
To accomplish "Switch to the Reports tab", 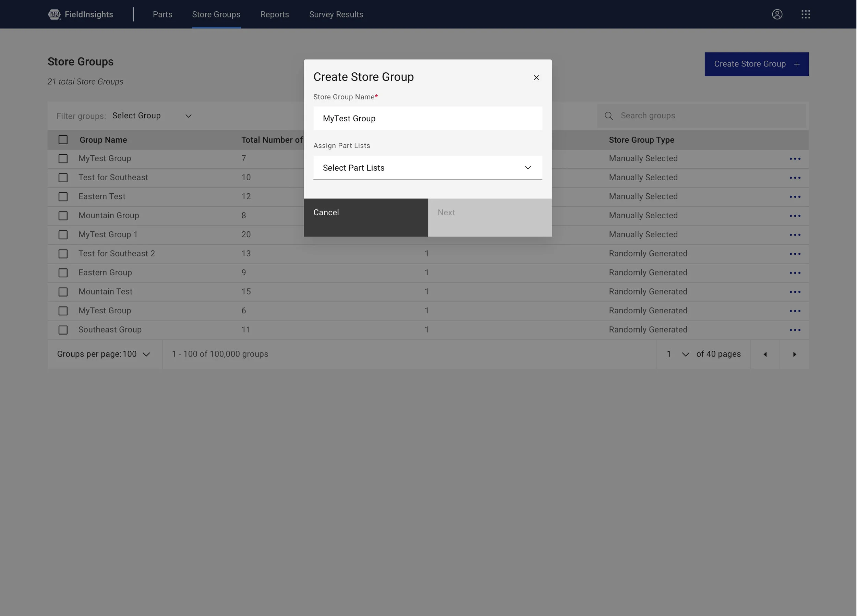I will [274, 14].
